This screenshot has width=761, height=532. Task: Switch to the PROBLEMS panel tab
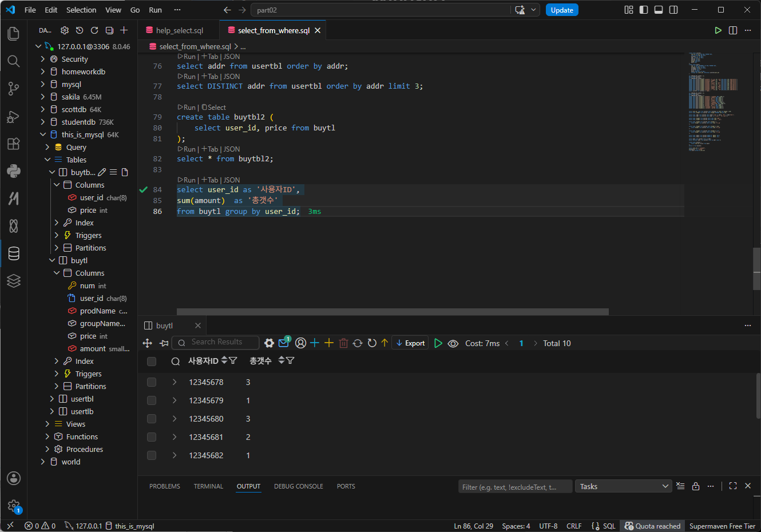165,486
